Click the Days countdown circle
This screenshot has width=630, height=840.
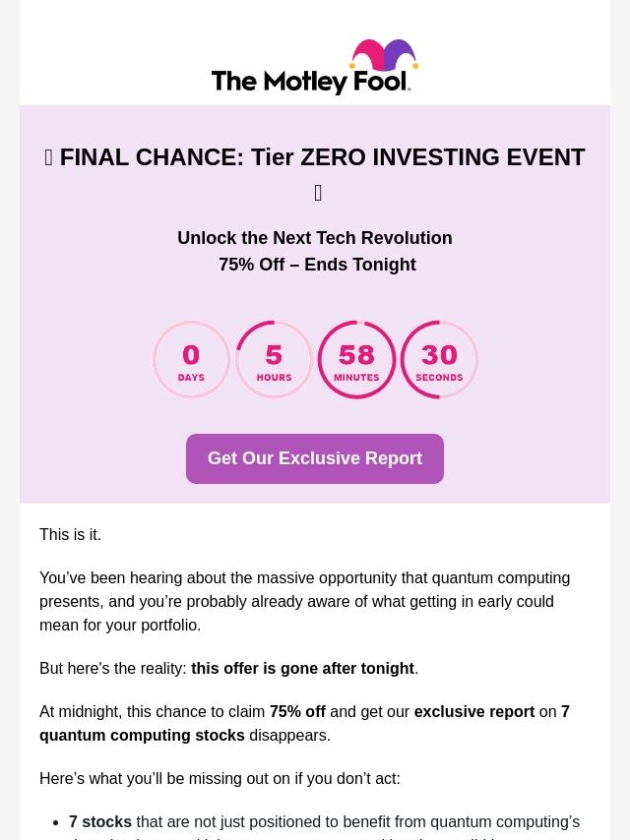pos(191,360)
